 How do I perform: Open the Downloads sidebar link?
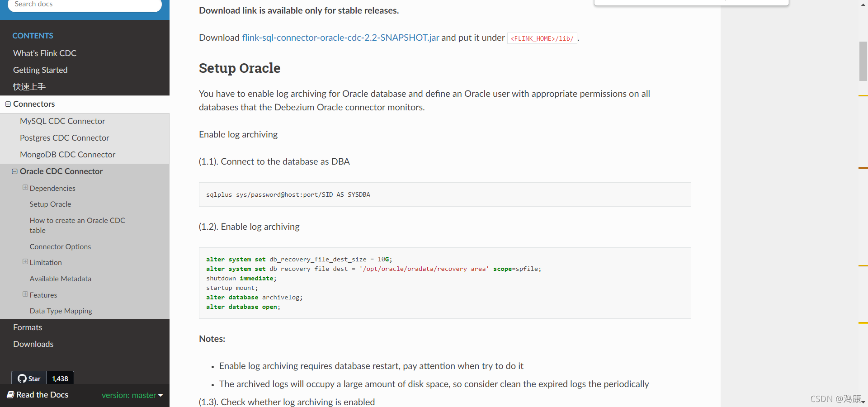point(33,344)
